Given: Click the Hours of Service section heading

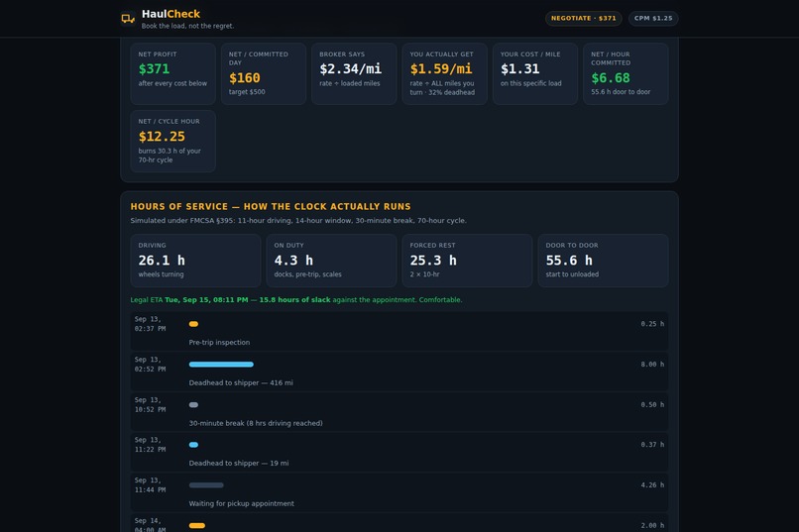Looking at the screenshot, I should 271,206.
